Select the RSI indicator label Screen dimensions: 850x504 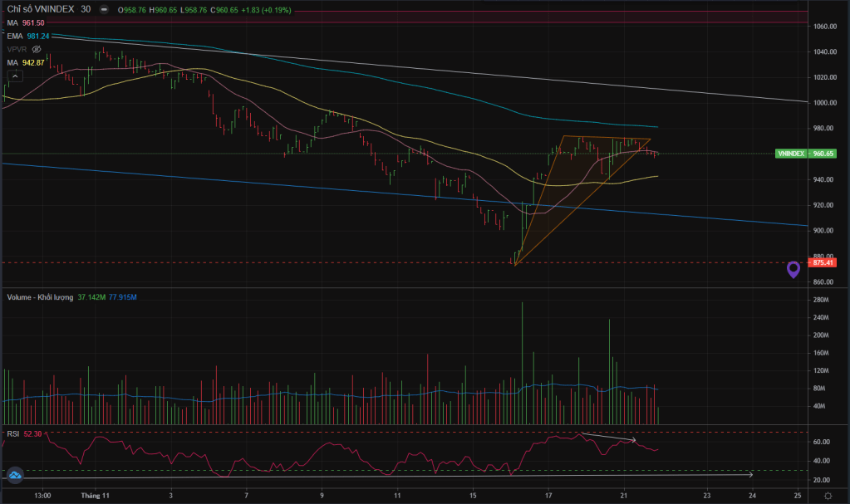[x=13, y=433]
